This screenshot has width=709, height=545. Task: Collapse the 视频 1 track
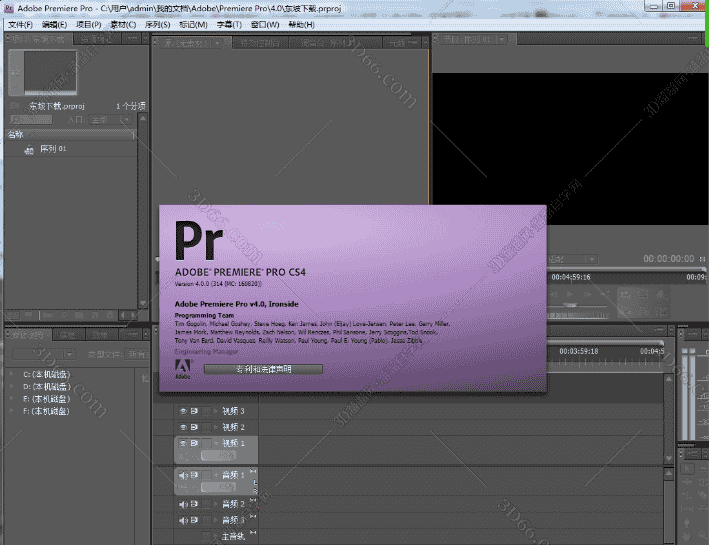213,443
